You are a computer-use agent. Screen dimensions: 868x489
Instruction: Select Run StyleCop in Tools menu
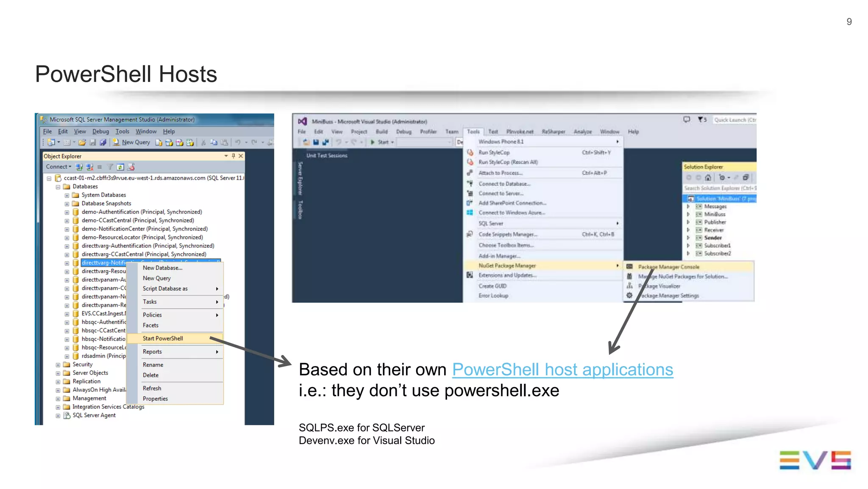click(544, 153)
